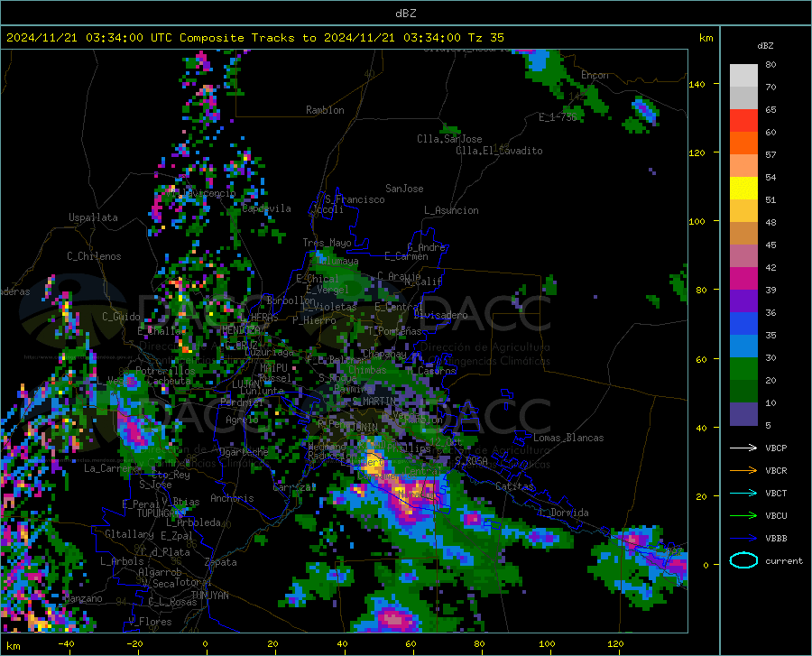
Task: Click the Ugarteche place label
Action: (244, 452)
